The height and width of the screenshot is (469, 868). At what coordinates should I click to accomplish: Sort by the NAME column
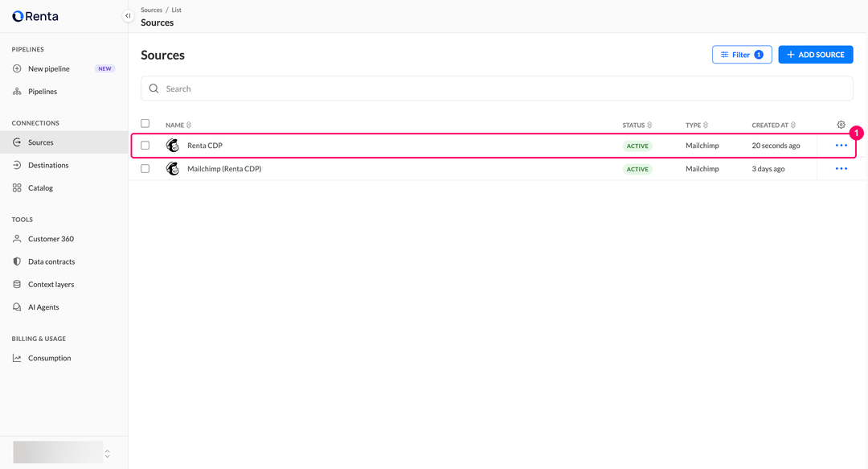coord(178,125)
